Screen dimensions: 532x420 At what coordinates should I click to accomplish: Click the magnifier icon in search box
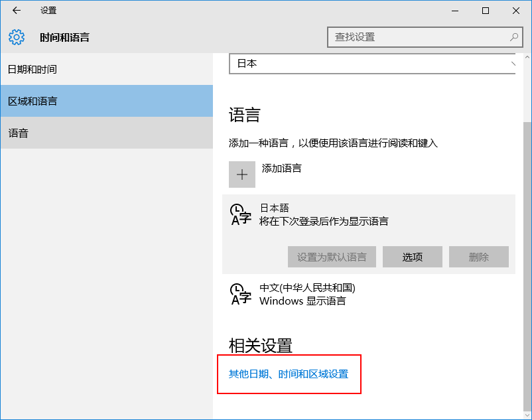point(513,37)
